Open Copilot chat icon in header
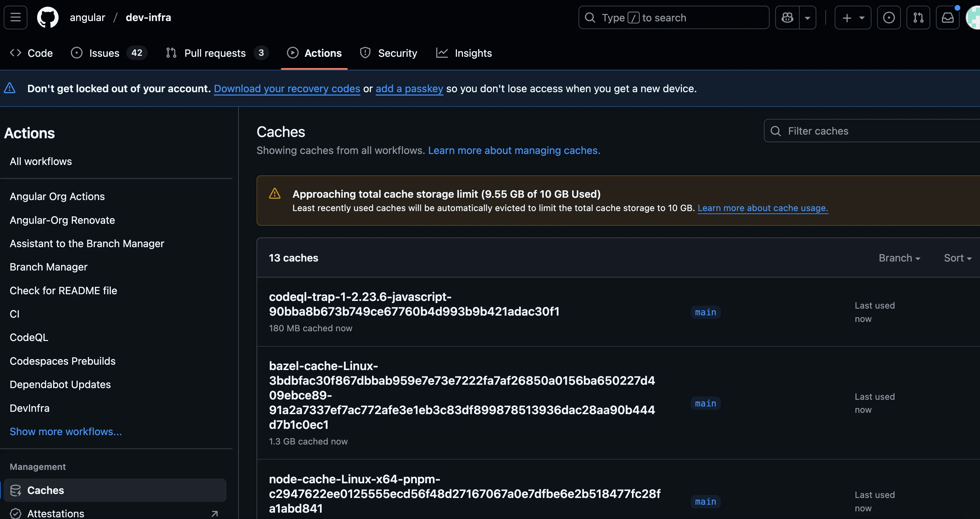Viewport: 980px width, 519px height. 787,17
